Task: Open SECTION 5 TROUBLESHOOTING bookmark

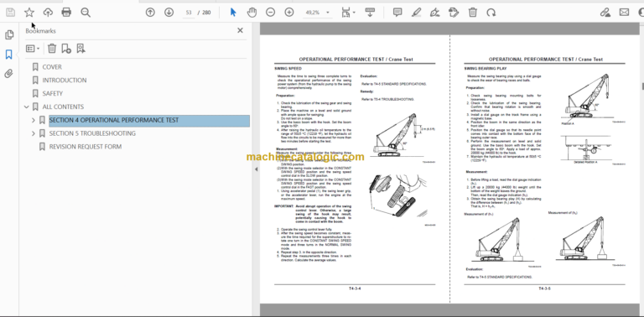Action: [x=92, y=133]
